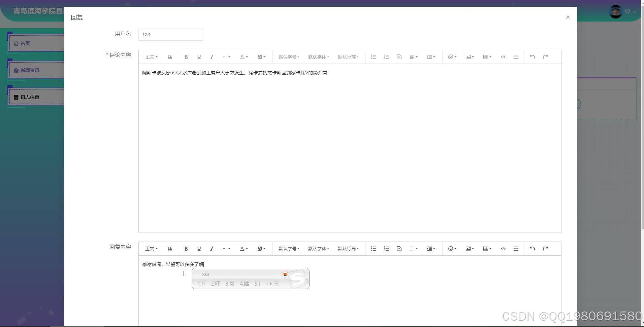Click the user avatar in top-right header
Image resolution: width=644 pixels, height=327 pixels.
click(616, 11)
